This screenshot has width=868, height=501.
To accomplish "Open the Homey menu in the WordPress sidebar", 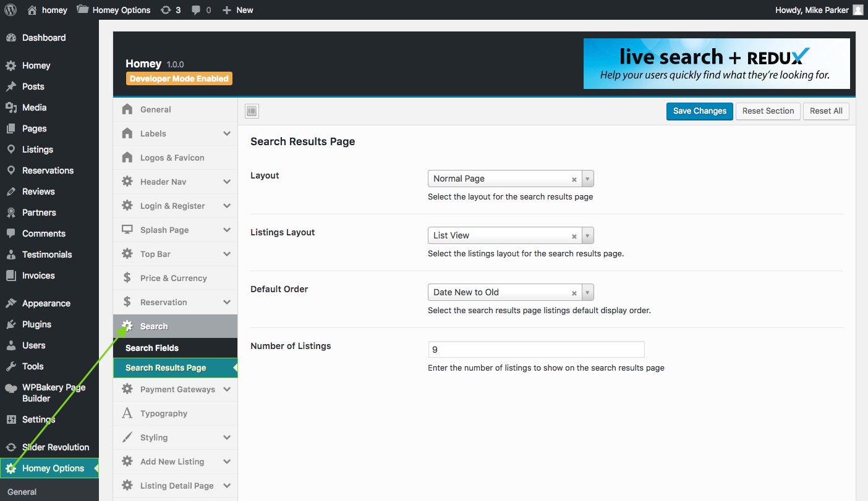I will coord(49,65).
